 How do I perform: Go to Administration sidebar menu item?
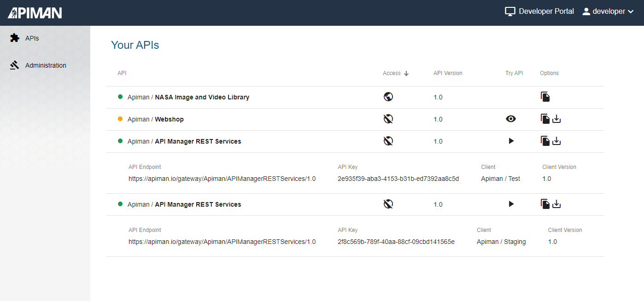[45, 65]
